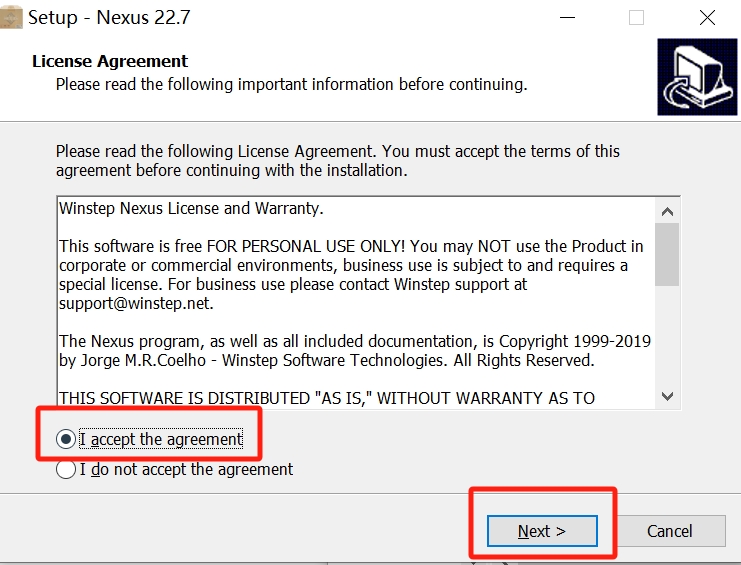Click 'Please read the following important information' text
The height and width of the screenshot is (565, 741).
tap(292, 85)
